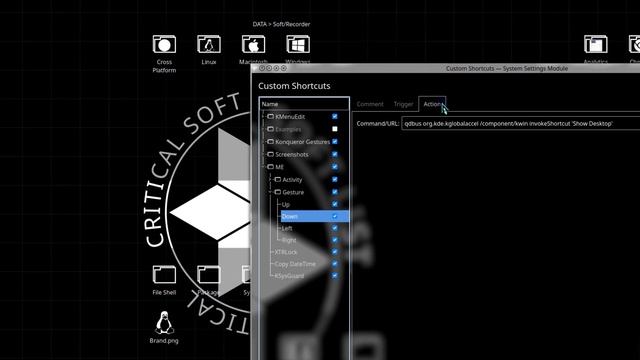This screenshot has width=640, height=360.
Task: Select the XTRLock shortcut entry
Action: pos(311,252)
